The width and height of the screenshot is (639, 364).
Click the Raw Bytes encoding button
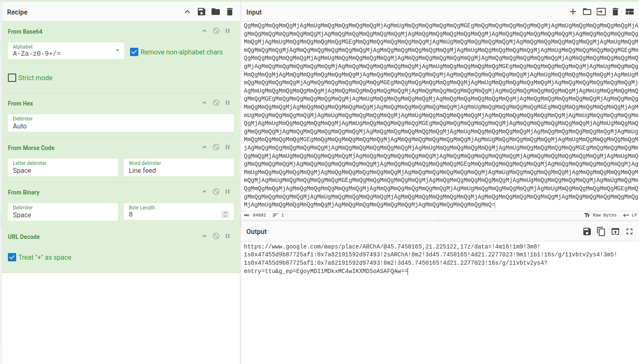(x=600, y=215)
